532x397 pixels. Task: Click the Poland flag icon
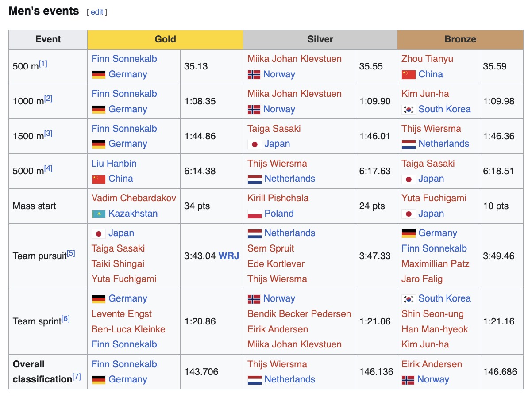254,214
